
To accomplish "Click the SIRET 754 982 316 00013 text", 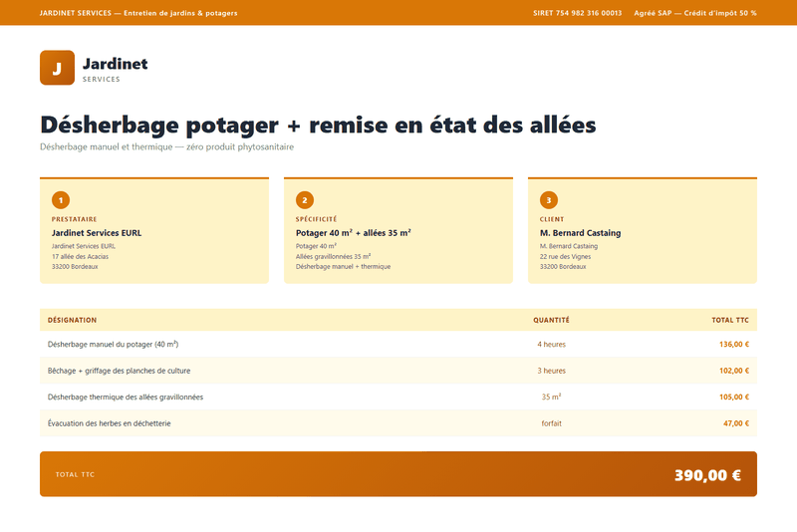I will (578, 13).
